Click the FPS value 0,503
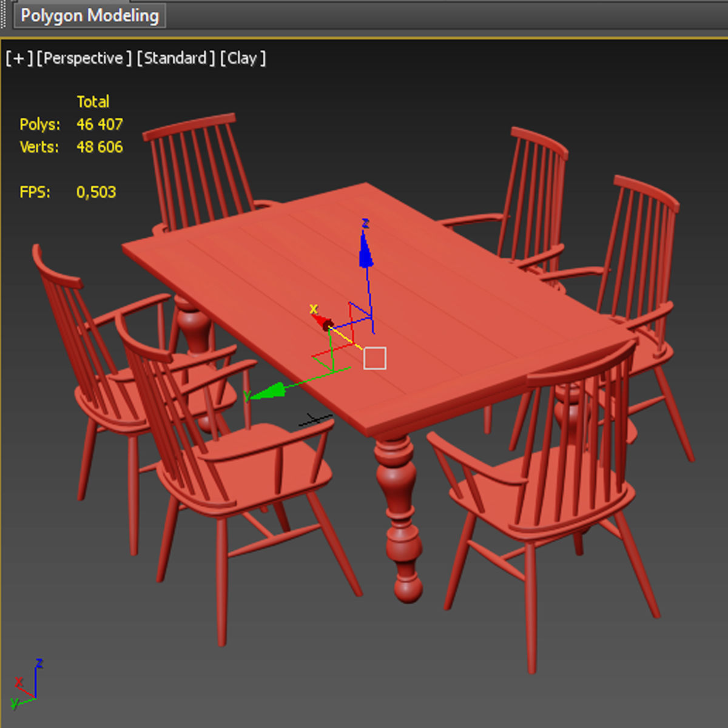The image size is (728, 728). 96,192
